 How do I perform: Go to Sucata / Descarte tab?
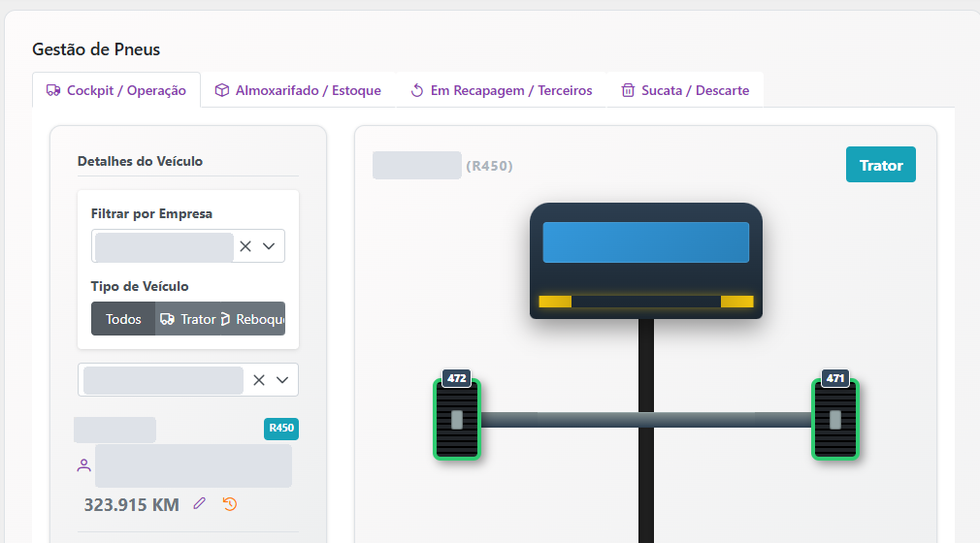point(685,90)
